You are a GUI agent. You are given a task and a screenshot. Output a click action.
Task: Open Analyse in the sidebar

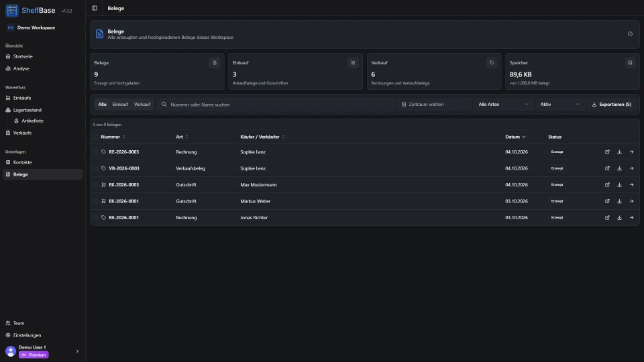coord(42,68)
